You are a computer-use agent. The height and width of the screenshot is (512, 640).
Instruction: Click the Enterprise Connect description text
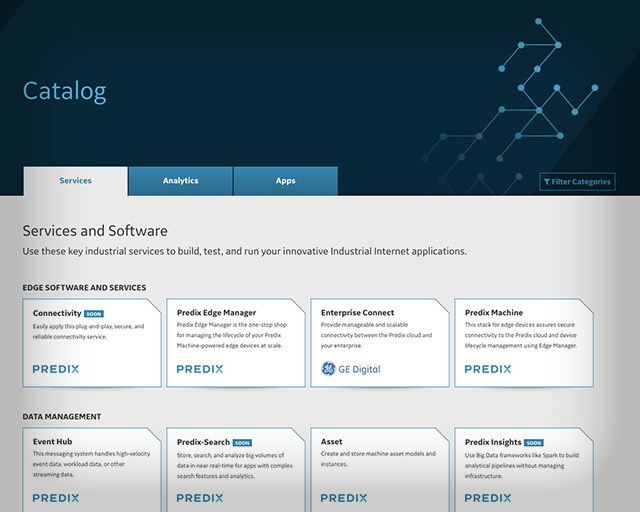(376, 335)
